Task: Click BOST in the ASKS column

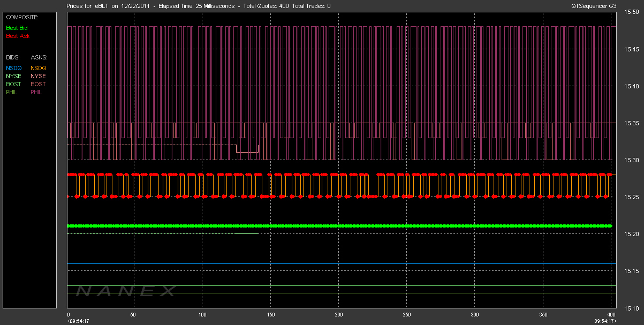Action: (x=38, y=84)
